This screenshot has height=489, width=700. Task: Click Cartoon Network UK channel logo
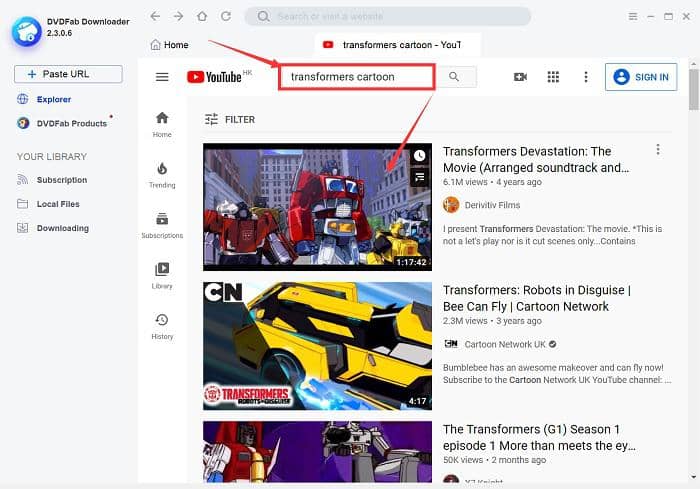pos(451,344)
